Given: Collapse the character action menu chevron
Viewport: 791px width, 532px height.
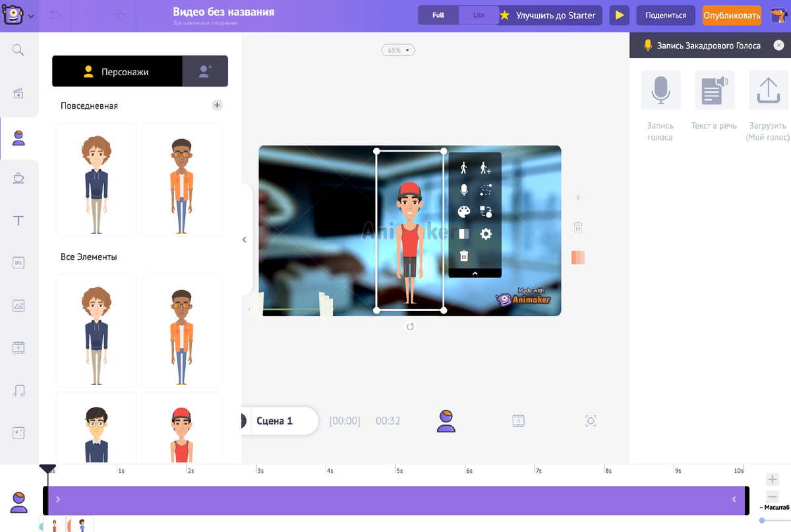Looking at the screenshot, I should [x=475, y=273].
